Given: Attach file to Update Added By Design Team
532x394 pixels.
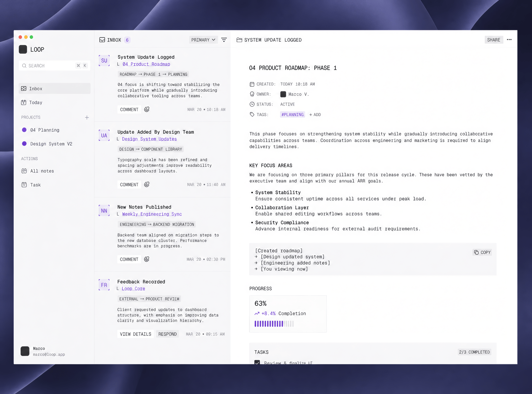Looking at the screenshot, I should click(x=147, y=185).
